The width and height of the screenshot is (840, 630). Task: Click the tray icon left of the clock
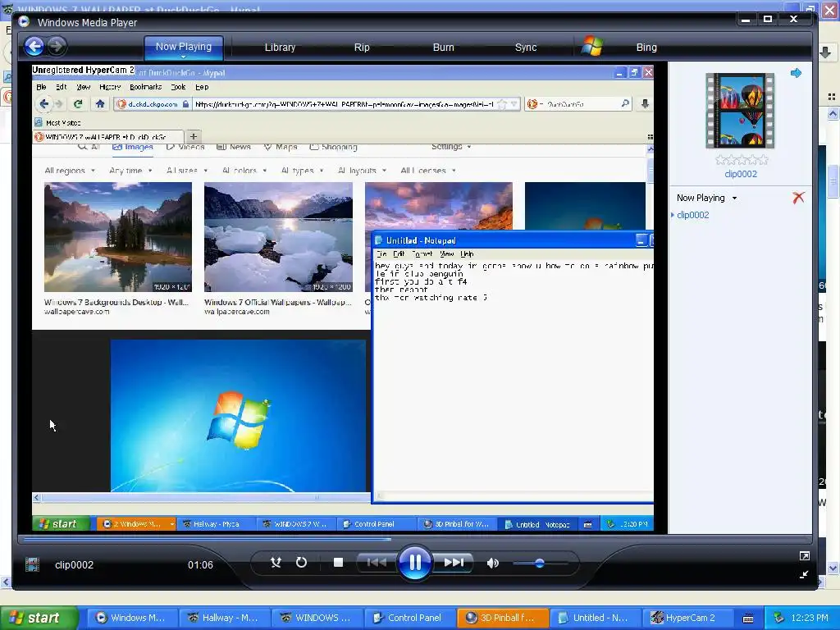pyautogui.click(x=779, y=618)
